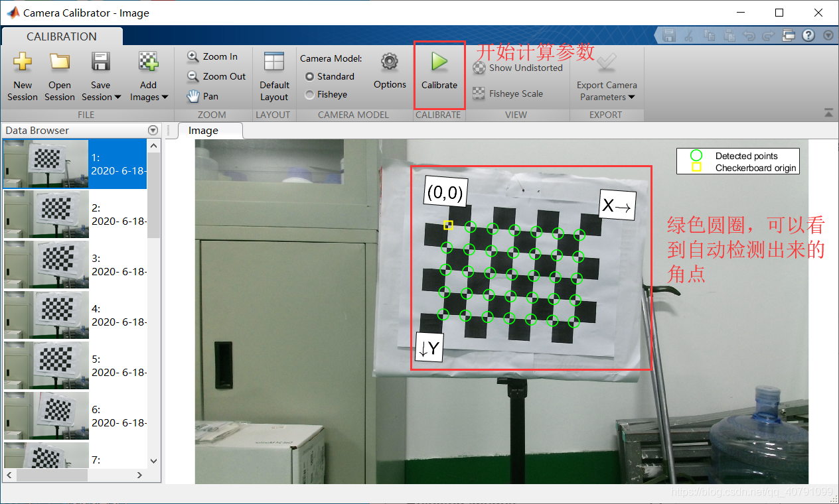Viewport: 839px width, 504px height.
Task: Select the Zoom In tool
Action: point(212,56)
